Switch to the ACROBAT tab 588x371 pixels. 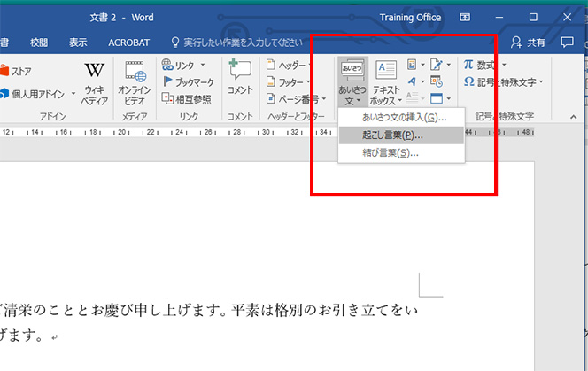point(130,42)
